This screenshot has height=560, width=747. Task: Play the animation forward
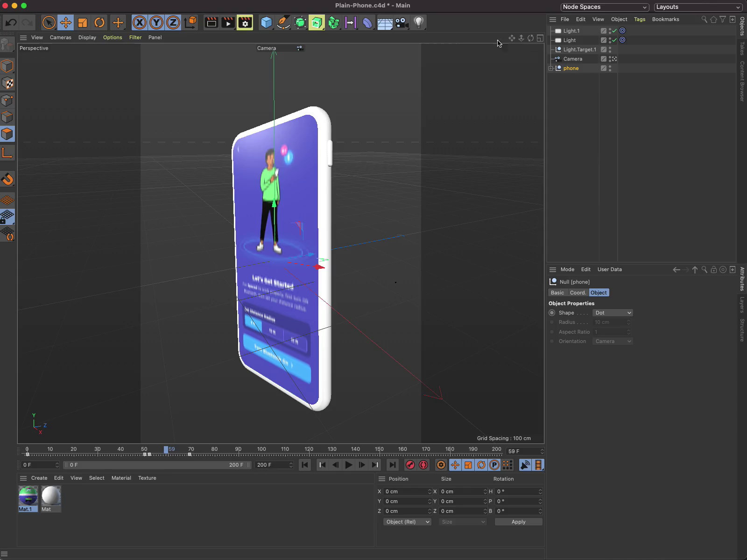[x=348, y=465]
